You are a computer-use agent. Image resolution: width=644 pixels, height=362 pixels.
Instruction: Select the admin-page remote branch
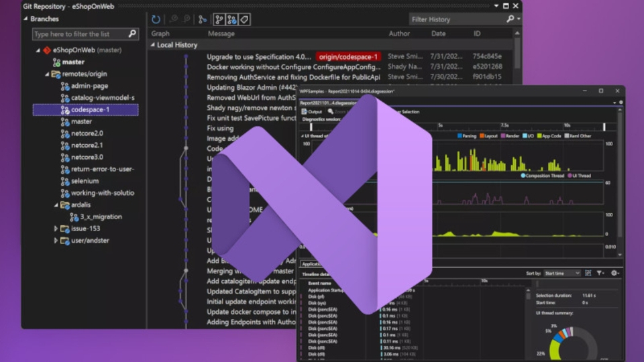[x=89, y=86]
